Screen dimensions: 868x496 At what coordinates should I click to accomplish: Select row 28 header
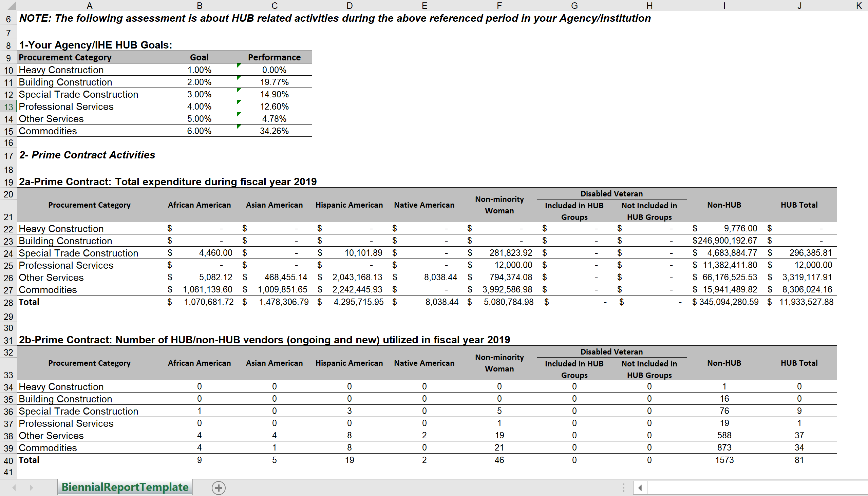coord(8,302)
